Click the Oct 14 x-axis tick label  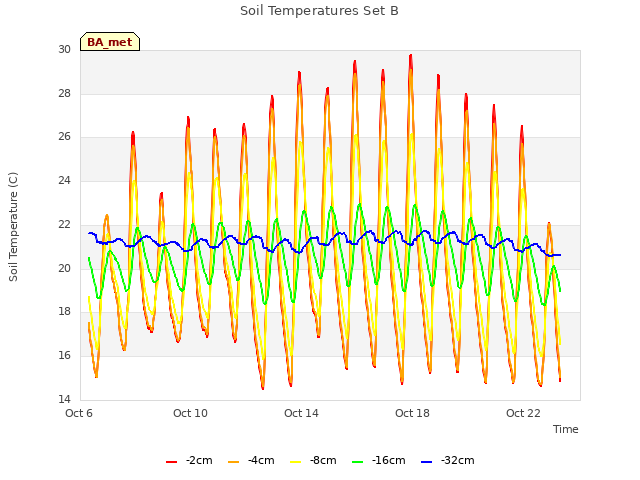[301, 413]
